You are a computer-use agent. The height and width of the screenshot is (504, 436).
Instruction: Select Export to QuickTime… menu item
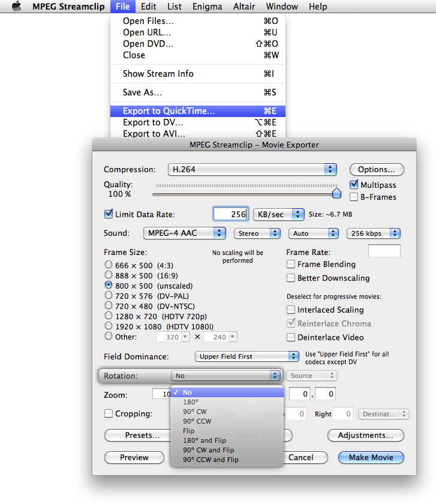coord(197,111)
